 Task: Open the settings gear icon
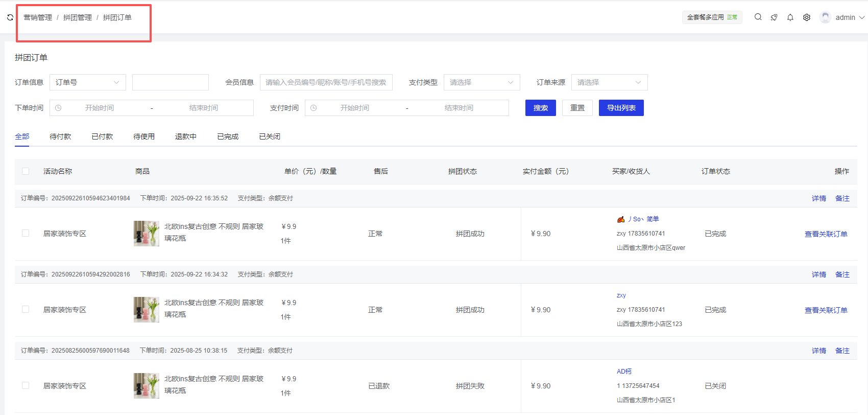[x=807, y=17]
